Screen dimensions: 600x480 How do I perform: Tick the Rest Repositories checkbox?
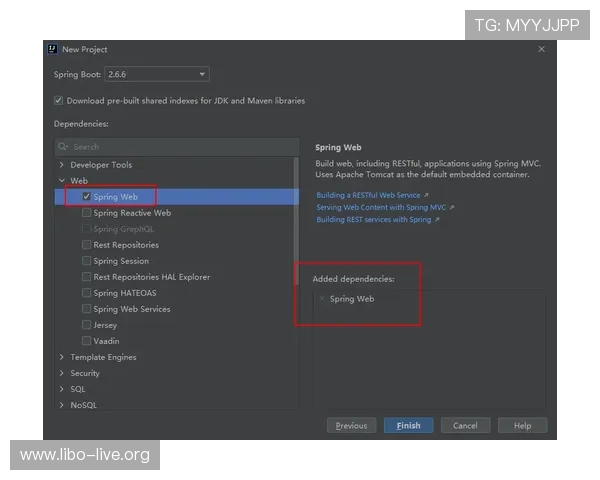[87, 245]
